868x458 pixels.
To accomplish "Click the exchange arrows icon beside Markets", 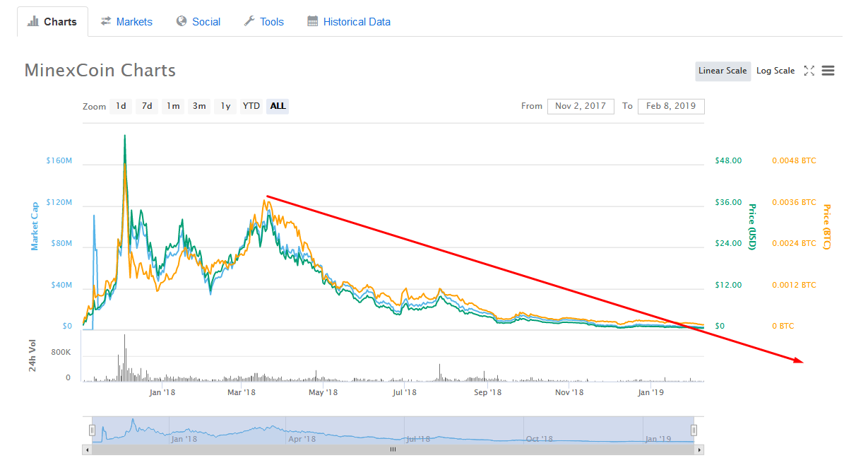I will point(106,22).
